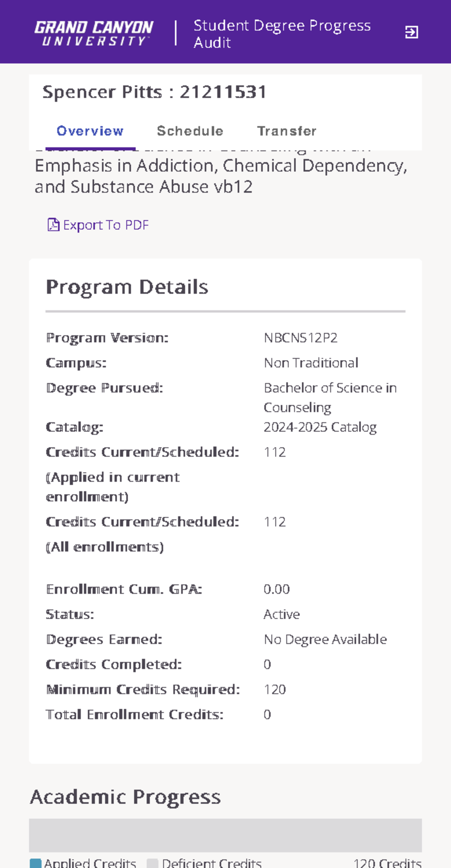
Task: Click the 2024-2025 Catalog text
Action: tap(320, 426)
